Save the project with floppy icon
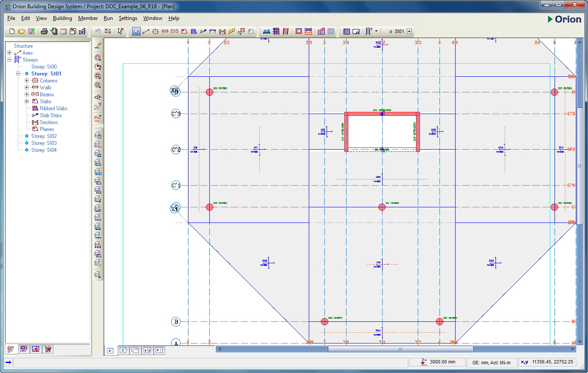588x373 pixels. click(x=31, y=31)
